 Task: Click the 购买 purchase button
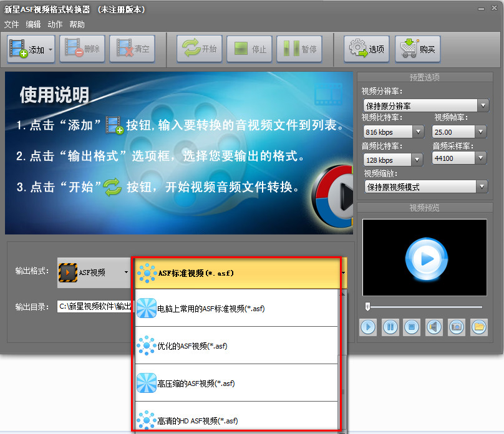(x=417, y=49)
